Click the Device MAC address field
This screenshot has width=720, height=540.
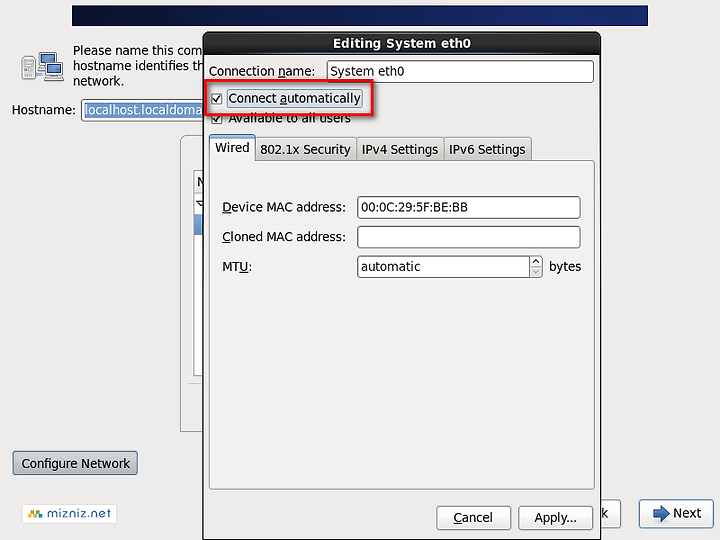[x=468, y=208]
